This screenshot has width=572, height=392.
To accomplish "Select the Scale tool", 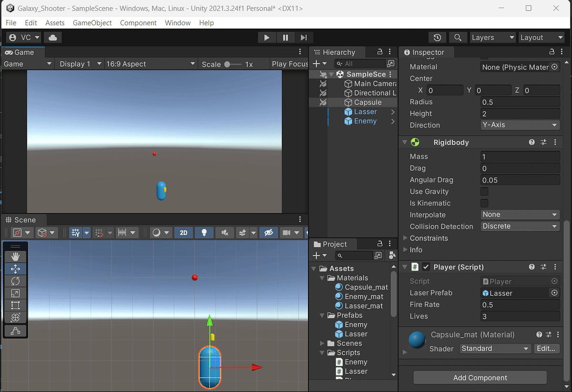I will pyautogui.click(x=15, y=293).
